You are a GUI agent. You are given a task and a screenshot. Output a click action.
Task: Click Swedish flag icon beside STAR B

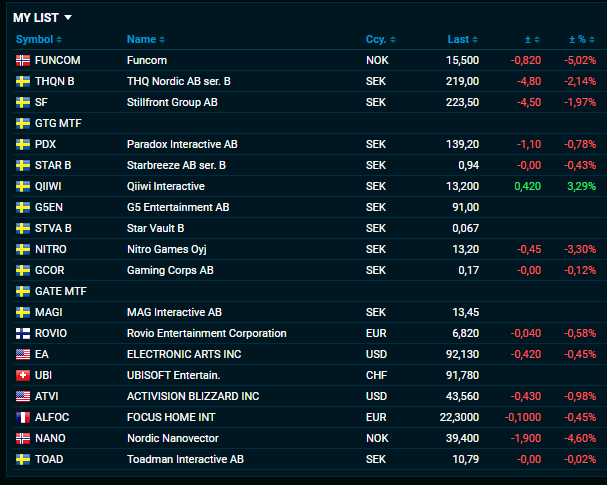[x=23, y=165]
